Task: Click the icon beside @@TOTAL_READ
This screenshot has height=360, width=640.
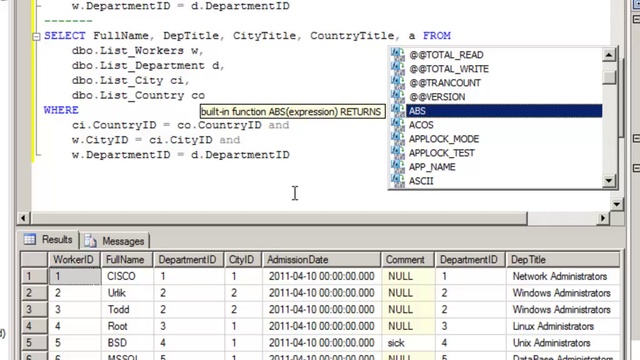Action: tap(398, 54)
